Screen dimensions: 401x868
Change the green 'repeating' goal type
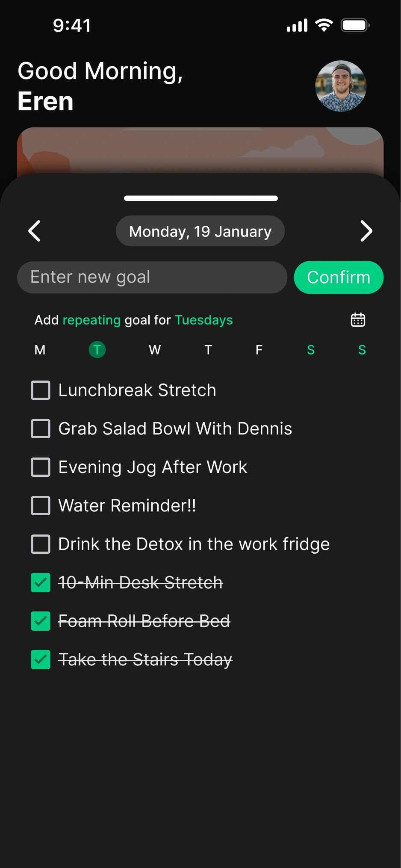point(91,320)
